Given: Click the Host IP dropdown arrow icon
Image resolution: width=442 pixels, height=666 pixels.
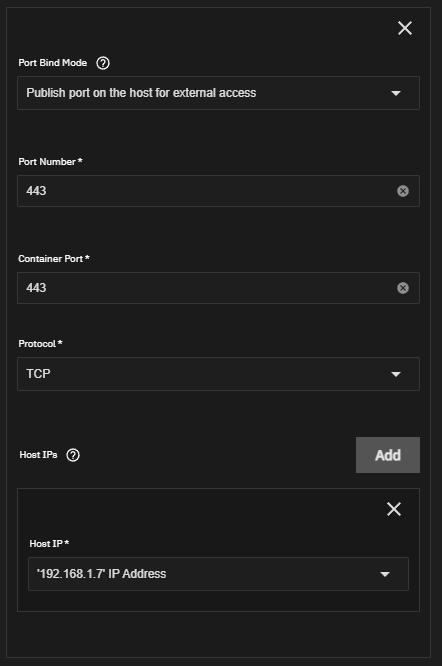Looking at the screenshot, I should click(x=385, y=574).
